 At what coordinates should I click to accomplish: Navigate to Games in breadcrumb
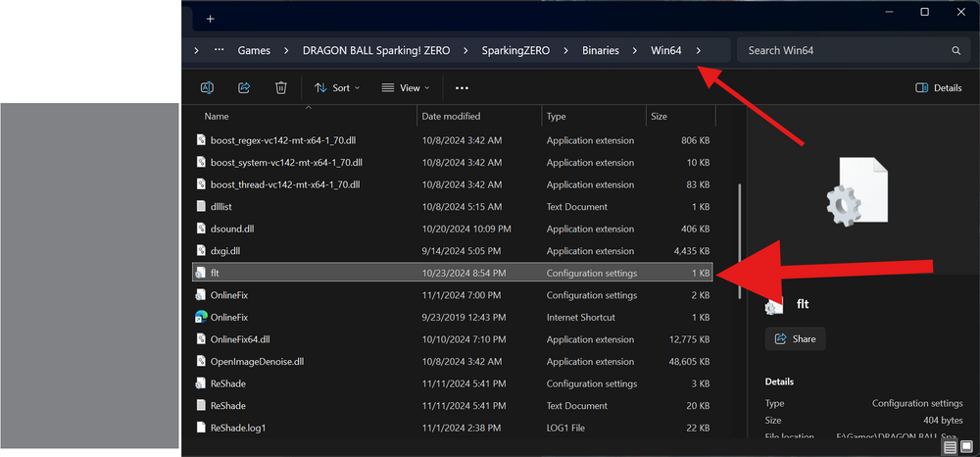tap(254, 51)
